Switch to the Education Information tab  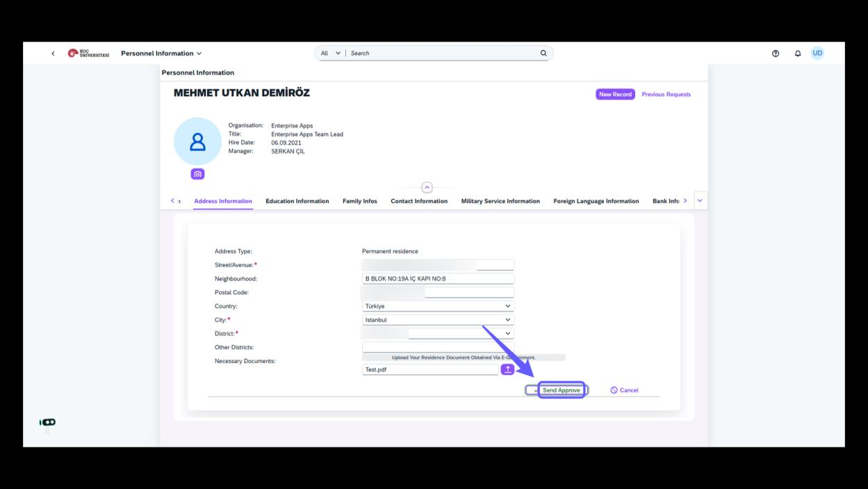[x=297, y=201]
